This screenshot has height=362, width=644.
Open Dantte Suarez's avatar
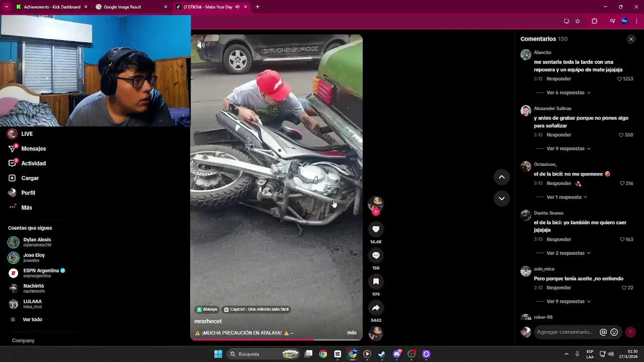point(526,215)
